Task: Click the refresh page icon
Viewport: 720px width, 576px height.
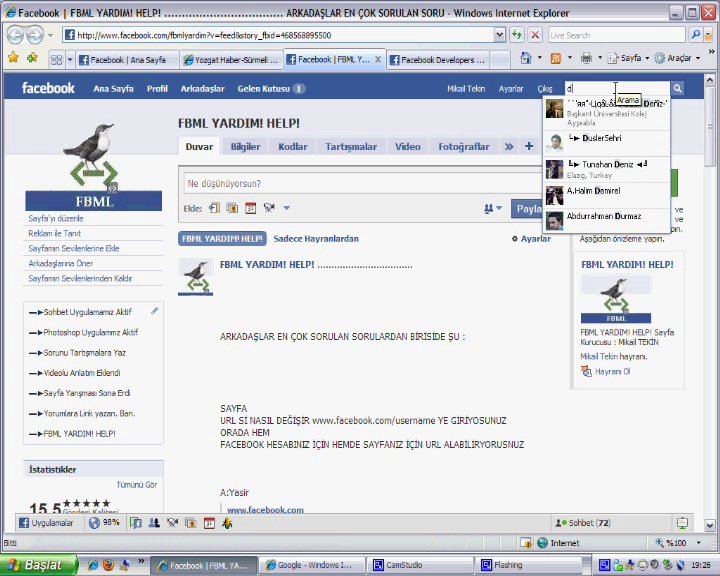Action: click(517, 35)
